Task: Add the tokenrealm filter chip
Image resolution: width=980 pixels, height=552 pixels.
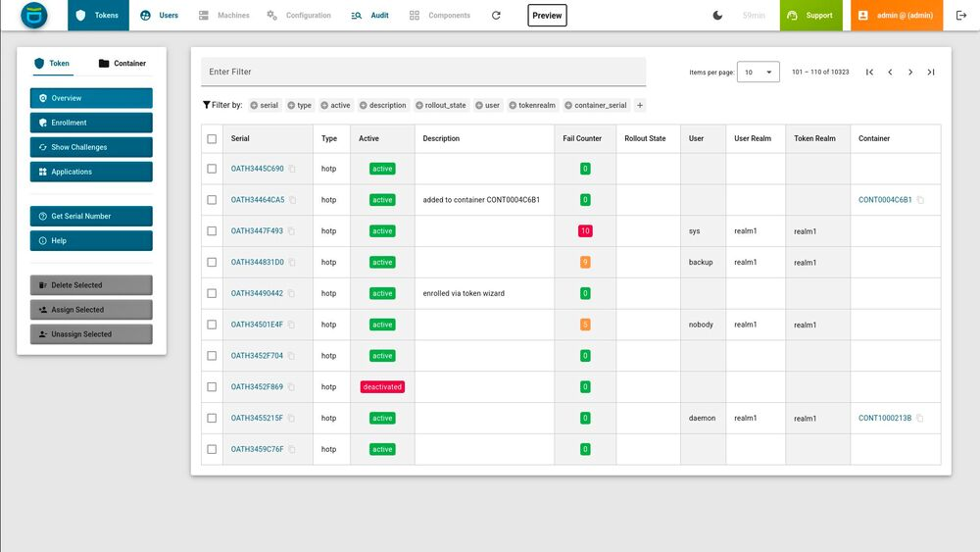Action: pos(532,105)
